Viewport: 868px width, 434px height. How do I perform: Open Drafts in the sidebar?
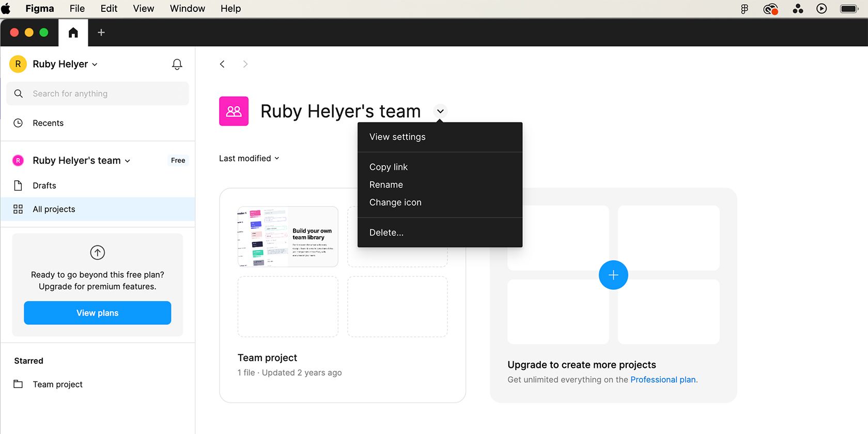click(x=44, y=185)
